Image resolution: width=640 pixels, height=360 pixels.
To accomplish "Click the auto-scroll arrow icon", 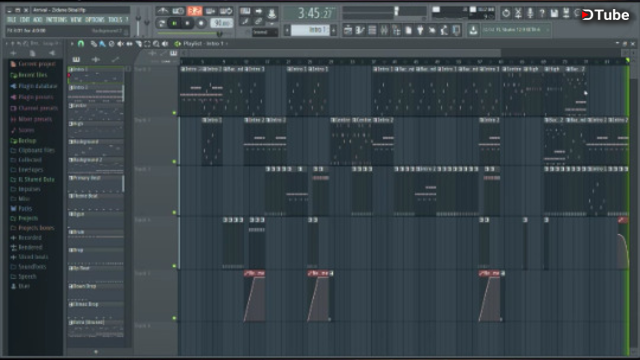I will [259, 11].
